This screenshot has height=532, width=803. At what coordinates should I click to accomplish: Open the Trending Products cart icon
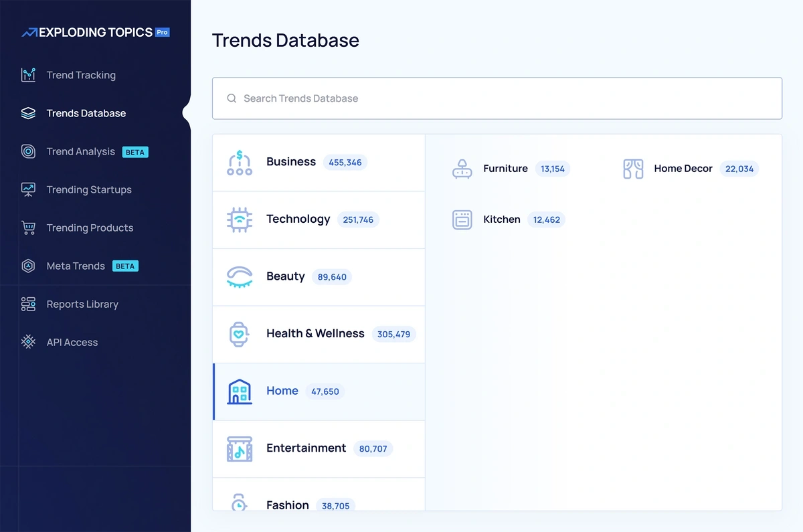[28, 228]
